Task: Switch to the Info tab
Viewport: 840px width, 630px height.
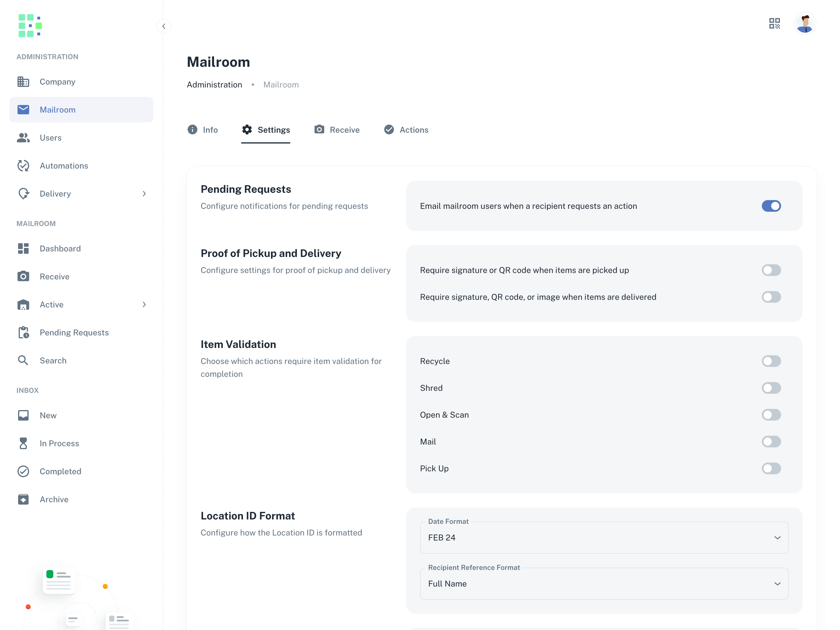Action: tap(203, 130)
